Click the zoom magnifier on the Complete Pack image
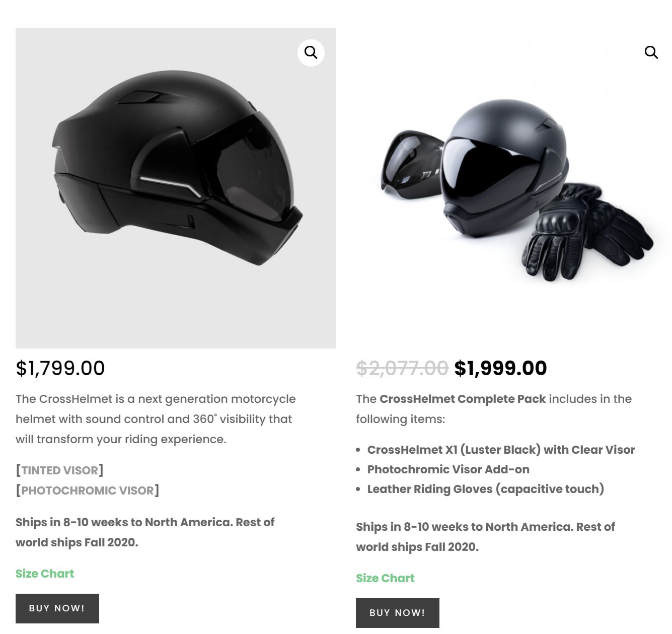672x634 pixels. 651,52
